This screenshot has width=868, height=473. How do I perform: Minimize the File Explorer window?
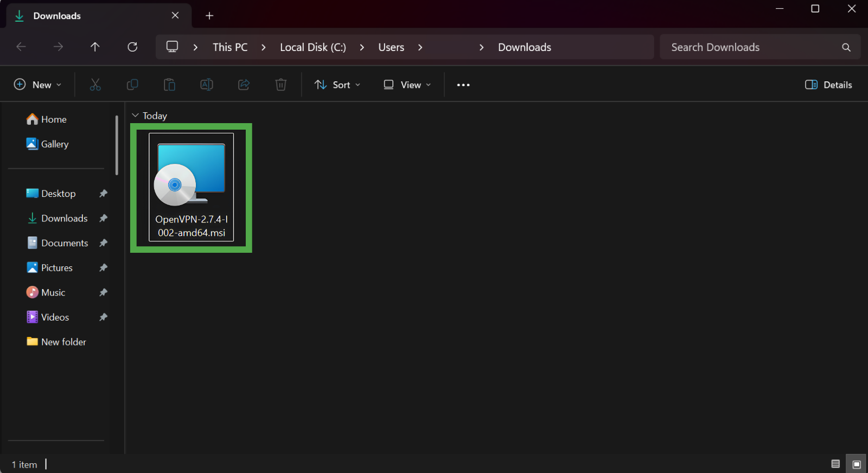[780, 9]
